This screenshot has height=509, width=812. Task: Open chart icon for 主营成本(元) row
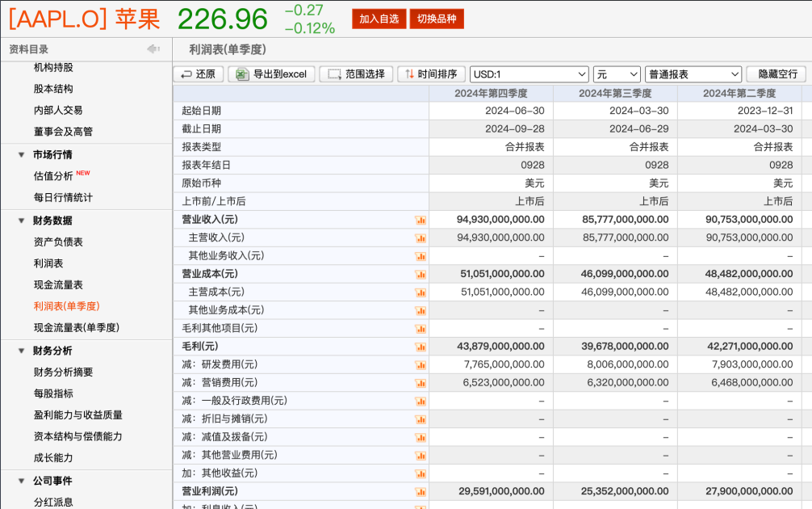(421, 292)
